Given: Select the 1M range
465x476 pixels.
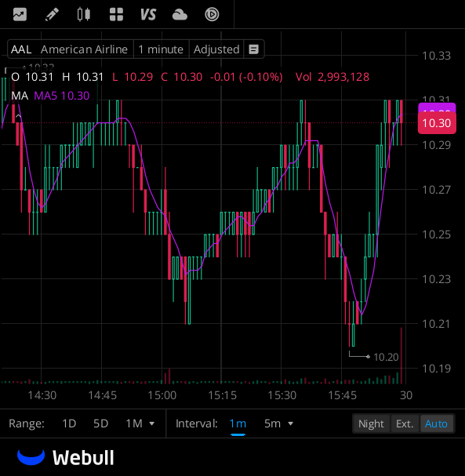Looking at the screenshot, I should click(134, 423).
